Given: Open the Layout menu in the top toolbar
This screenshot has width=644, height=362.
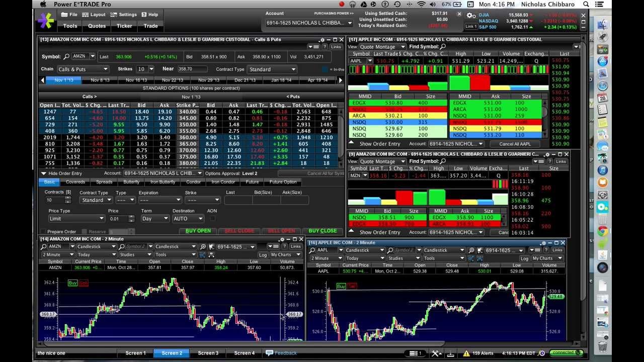Looking at the screenshot, I should tap(95, 14).
